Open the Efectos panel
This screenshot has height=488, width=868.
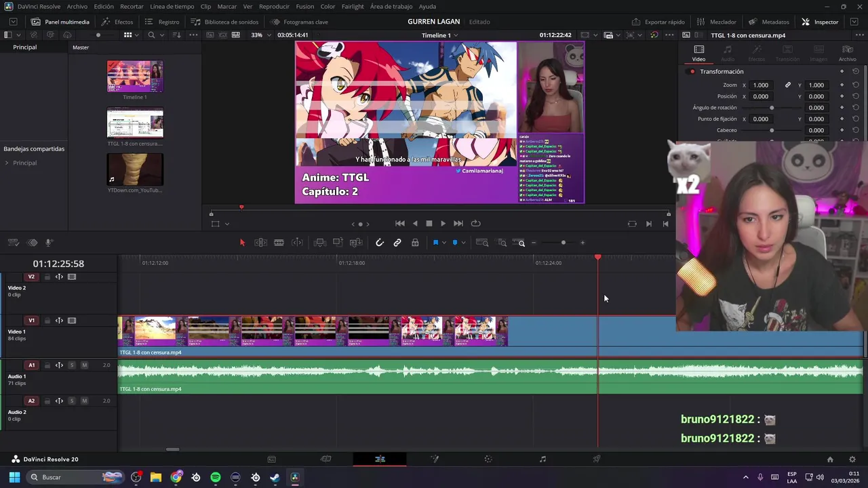tap(117, 22)
